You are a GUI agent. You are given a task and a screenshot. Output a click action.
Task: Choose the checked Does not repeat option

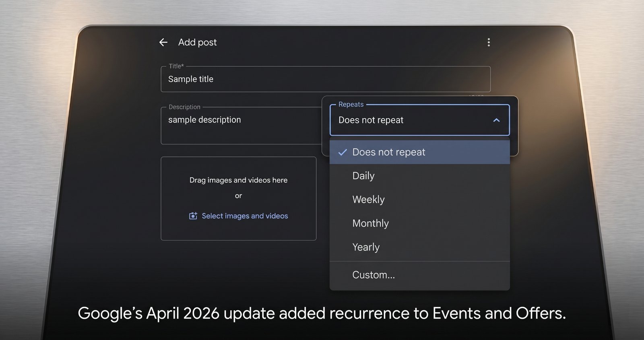(419, 152)
